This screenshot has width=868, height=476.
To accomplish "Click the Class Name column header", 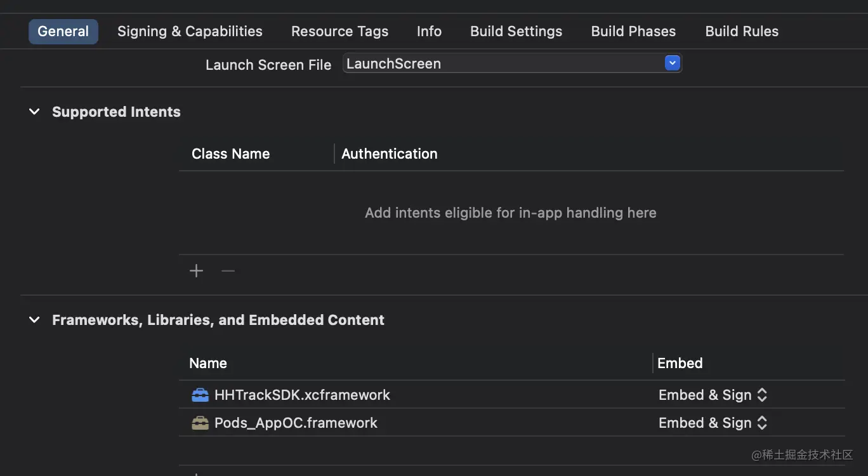I will pyautogui.click(x=230, y=154).
